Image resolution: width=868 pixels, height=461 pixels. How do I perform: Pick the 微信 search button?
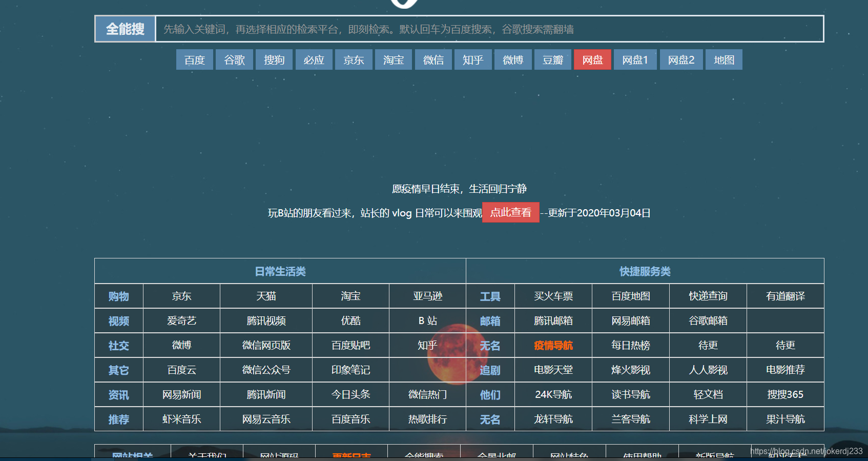point(433,59)
